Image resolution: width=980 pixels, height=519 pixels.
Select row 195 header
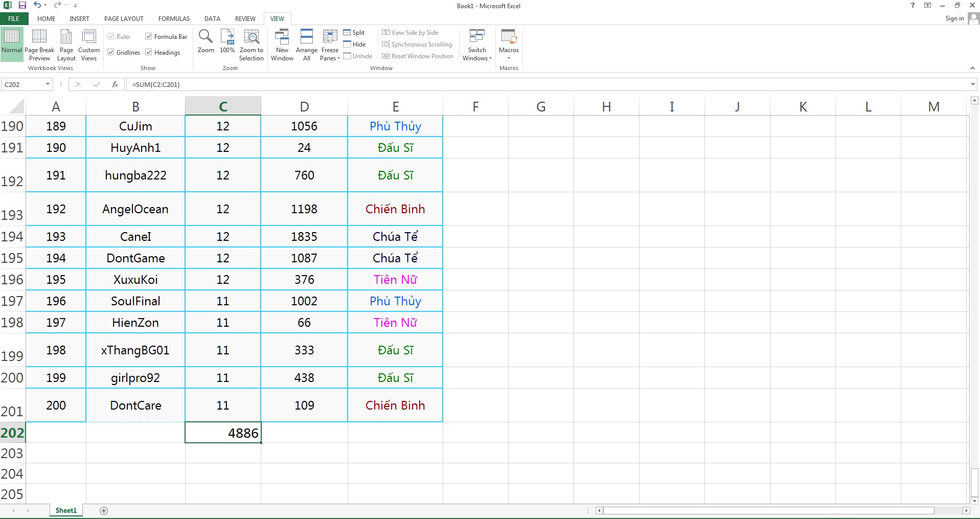tap(12, 258)
